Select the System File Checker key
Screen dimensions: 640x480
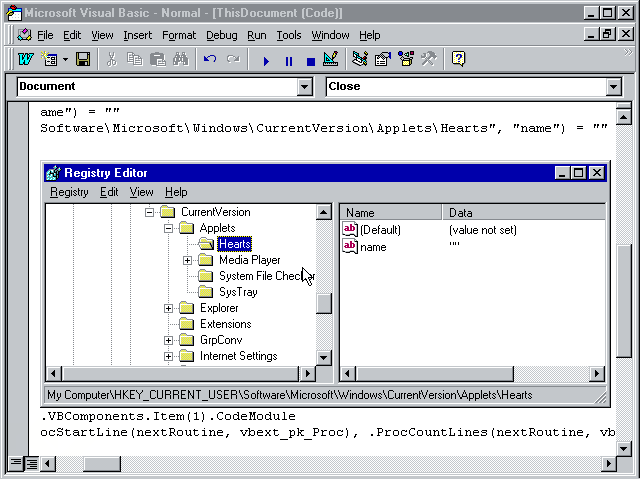(x=267, y=276)
